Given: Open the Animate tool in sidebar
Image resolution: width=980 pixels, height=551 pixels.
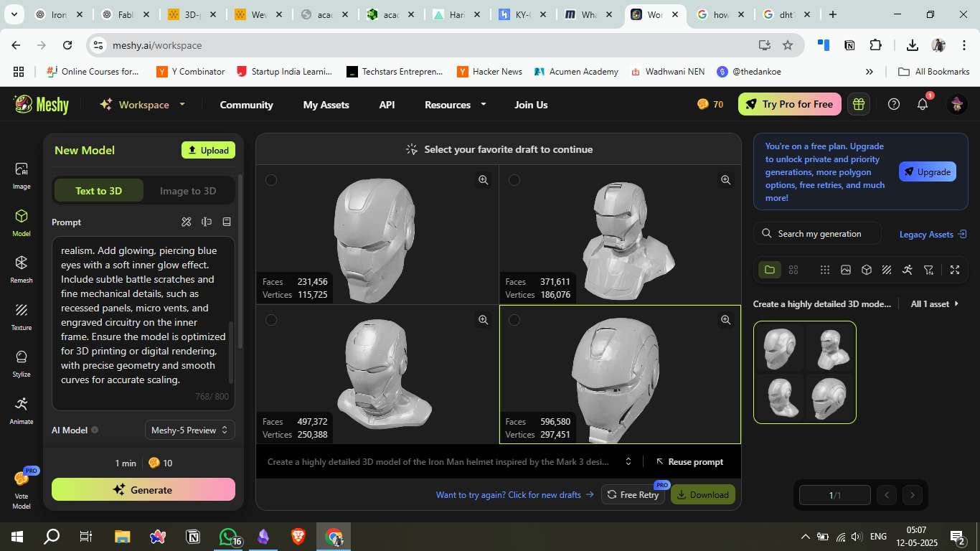Looking at the screenshot, I should tap(22, 411).
